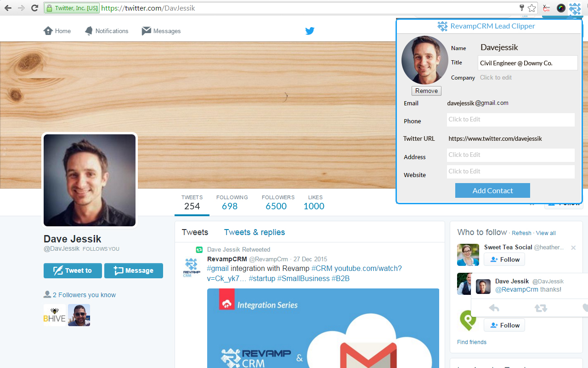Open the #SmallBusiness hashtag
The height and width of the screenshot is (368, 588).
click(x=303, y=279)
